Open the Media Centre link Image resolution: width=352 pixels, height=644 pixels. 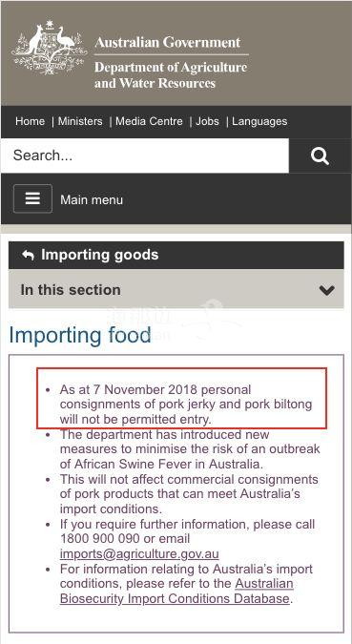149,121
